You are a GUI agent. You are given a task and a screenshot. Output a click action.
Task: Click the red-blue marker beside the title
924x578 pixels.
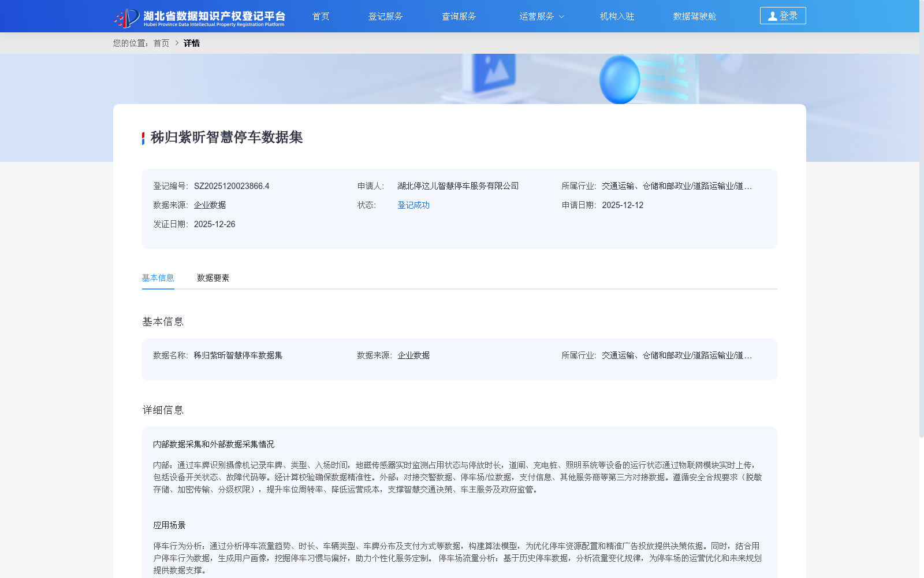pyautogui.click(x=143, y=138)
